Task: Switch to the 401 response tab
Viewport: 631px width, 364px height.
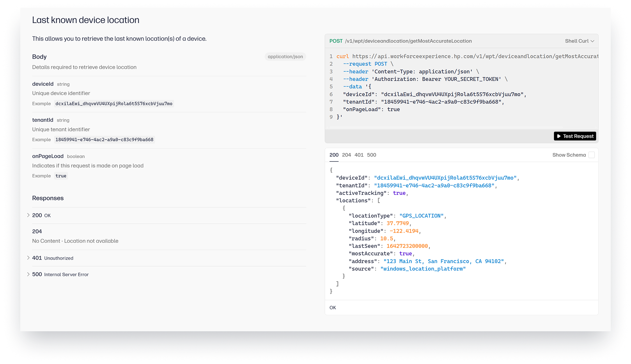Action: pos(359,155)
